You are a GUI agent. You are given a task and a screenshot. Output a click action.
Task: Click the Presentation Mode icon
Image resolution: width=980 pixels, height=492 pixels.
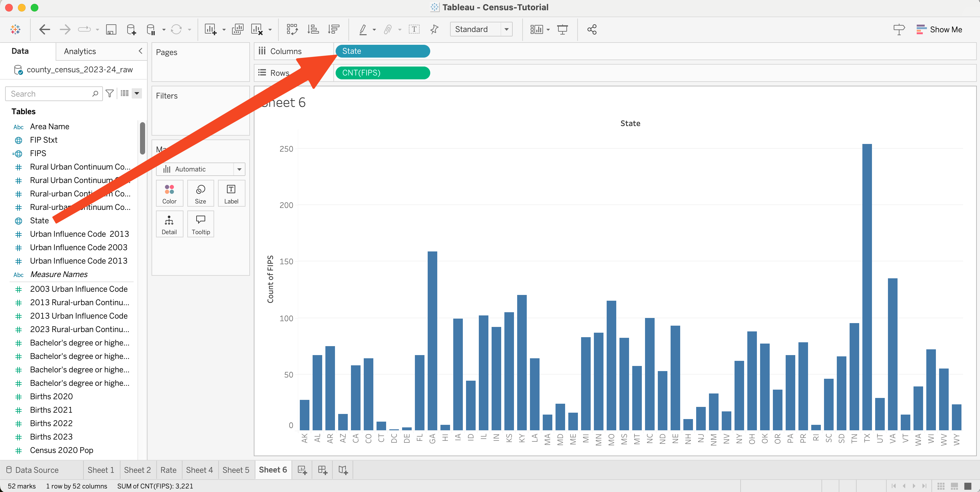pos(562,29)
